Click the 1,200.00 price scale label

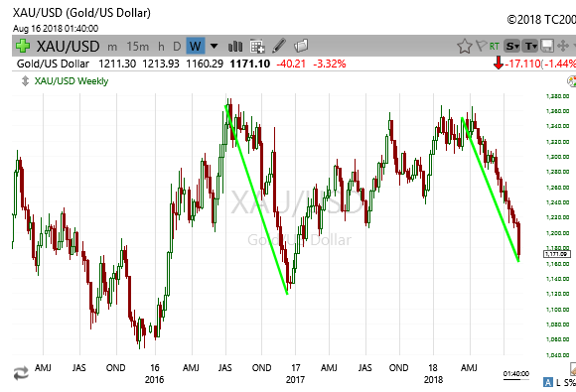558,233
